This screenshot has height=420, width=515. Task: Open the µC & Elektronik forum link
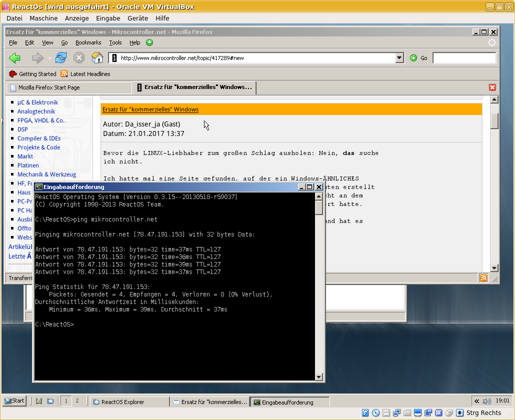(37, 102)
